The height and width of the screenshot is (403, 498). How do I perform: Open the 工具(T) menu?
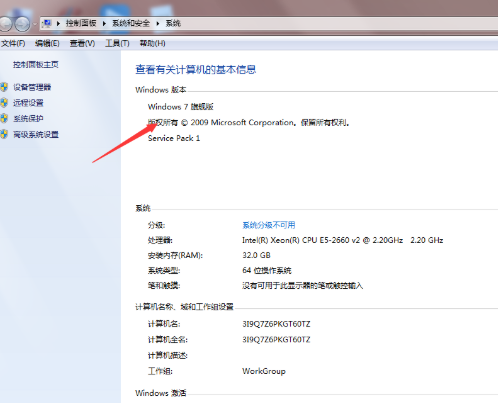[x=117, y=43]
